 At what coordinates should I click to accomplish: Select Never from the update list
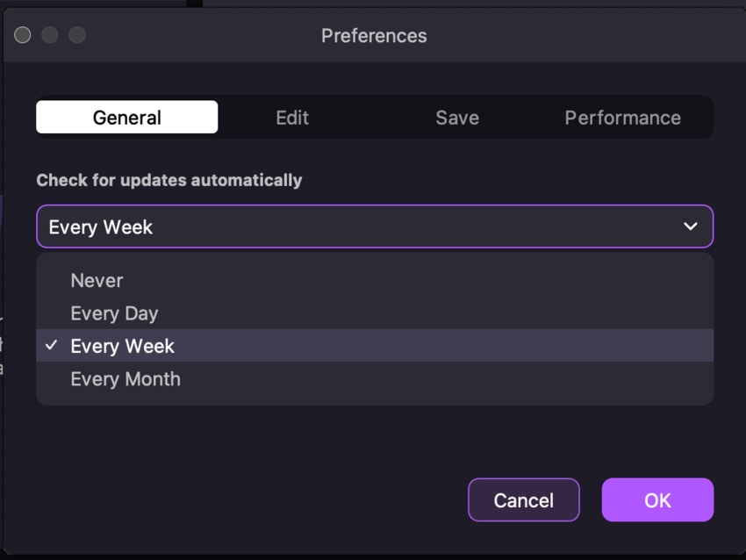coord(97,281)
